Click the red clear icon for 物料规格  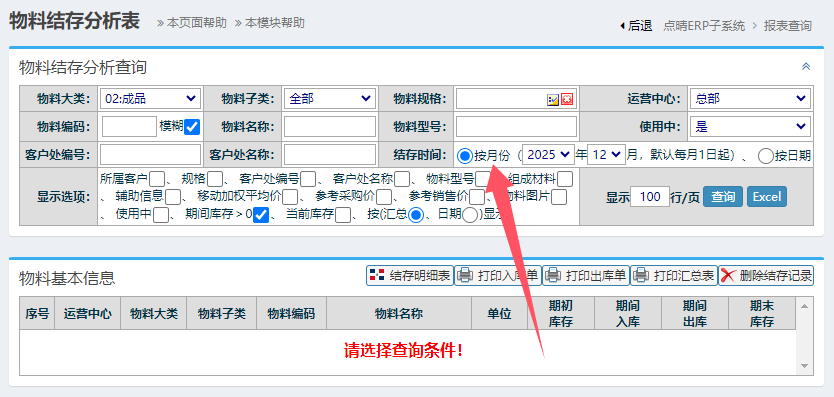(x=567, y=99)
